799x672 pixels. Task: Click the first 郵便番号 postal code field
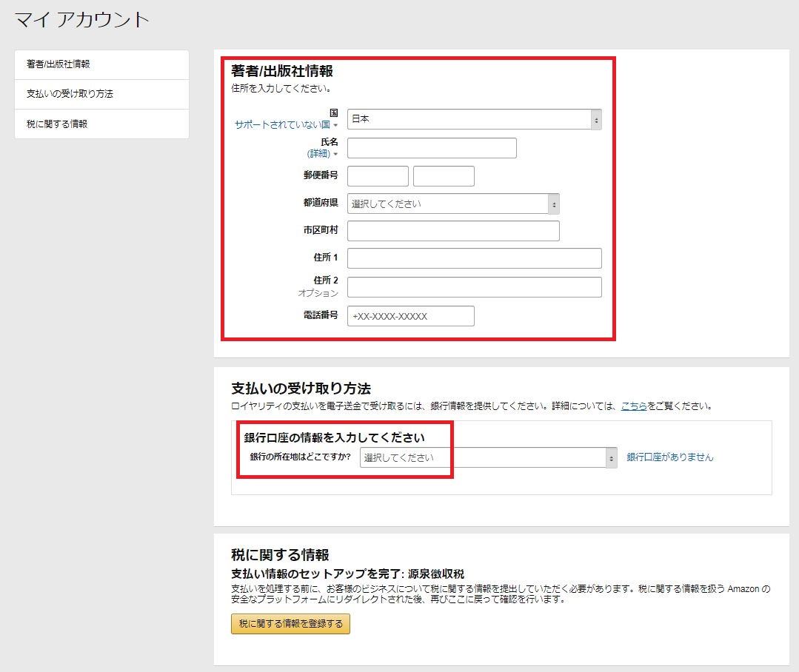[378, 176]
